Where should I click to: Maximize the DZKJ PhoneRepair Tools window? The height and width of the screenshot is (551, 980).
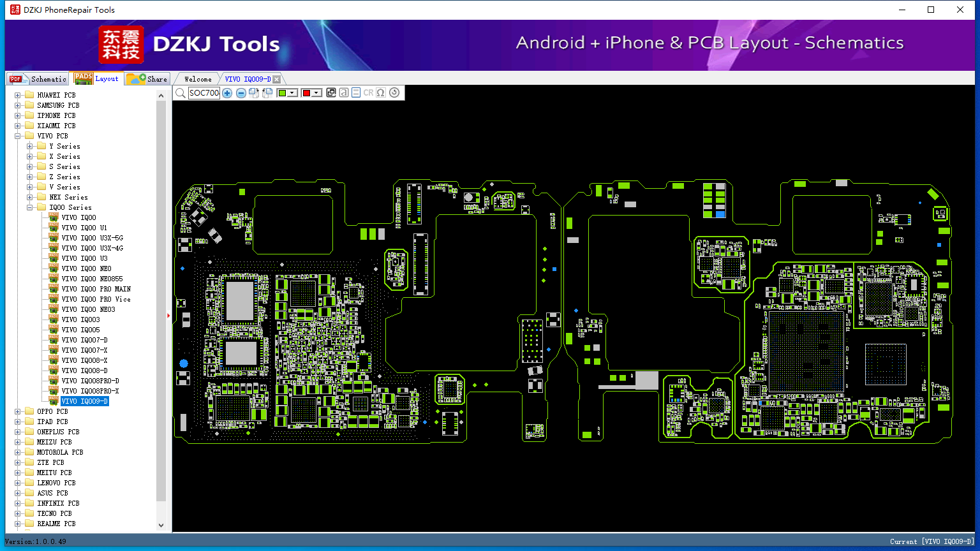point(931,10)
